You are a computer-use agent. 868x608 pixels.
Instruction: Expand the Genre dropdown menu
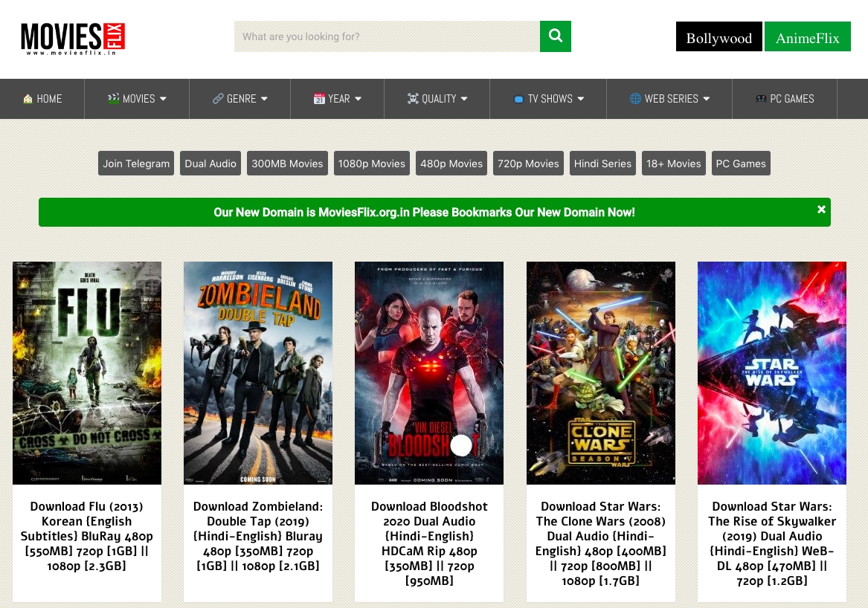pyautogui.click(x=264, y=99)
